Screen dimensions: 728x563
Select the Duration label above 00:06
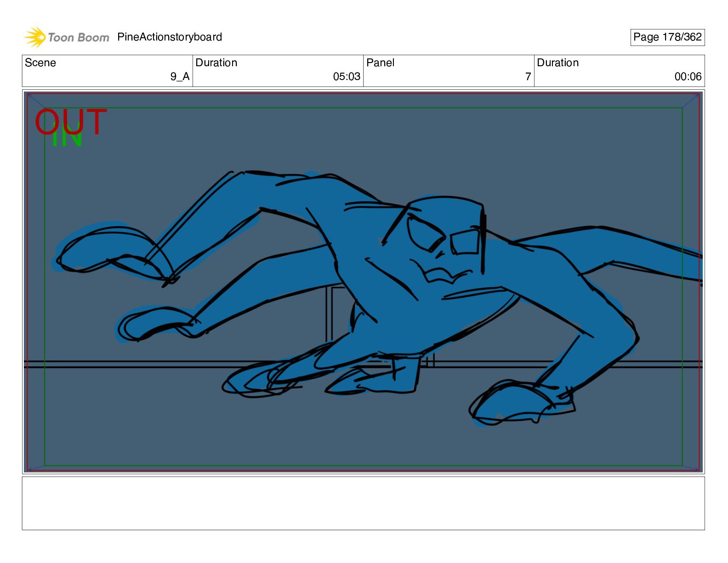pyautogui.click(x=558, y=63)
